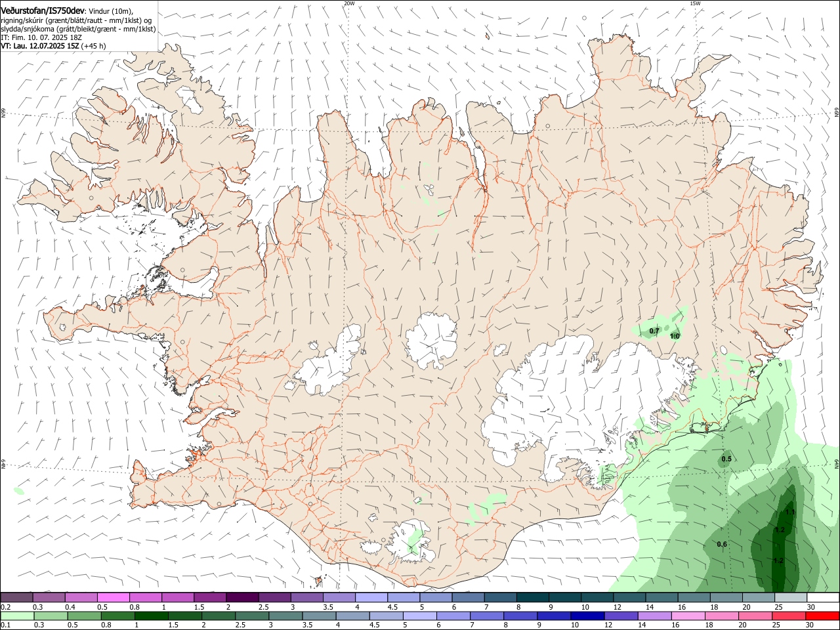The width and height of the screenshot is (840, 630).
Task: Click the 0.6 precipitation value offshore
Action: 722,544
